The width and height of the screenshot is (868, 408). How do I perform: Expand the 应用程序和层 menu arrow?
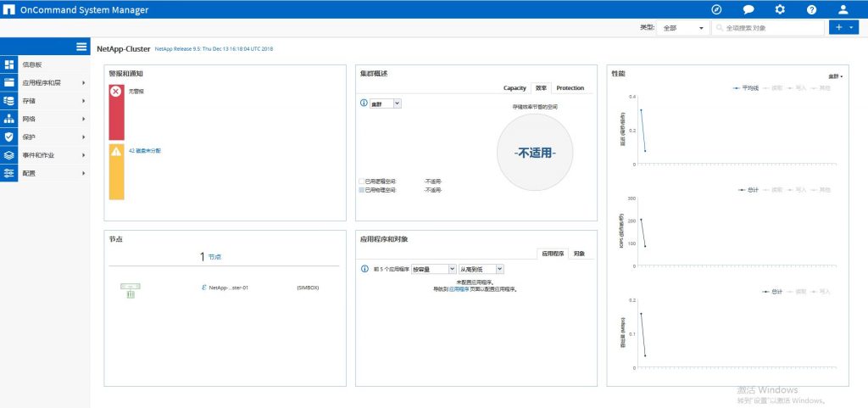[84, 83]
